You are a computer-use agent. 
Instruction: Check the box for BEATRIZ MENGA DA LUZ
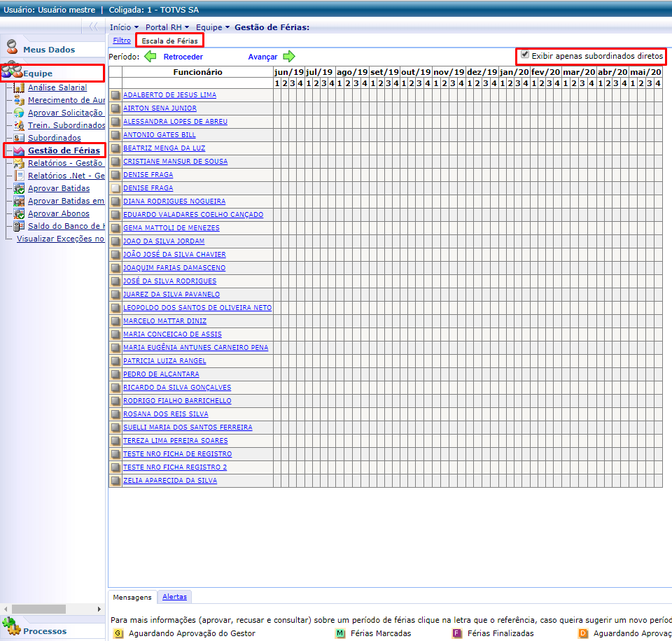click(x=115, y=148)
